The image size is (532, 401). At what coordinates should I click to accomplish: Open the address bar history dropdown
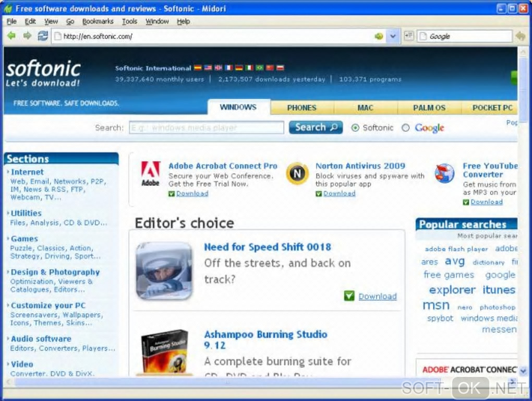(393, 36)
